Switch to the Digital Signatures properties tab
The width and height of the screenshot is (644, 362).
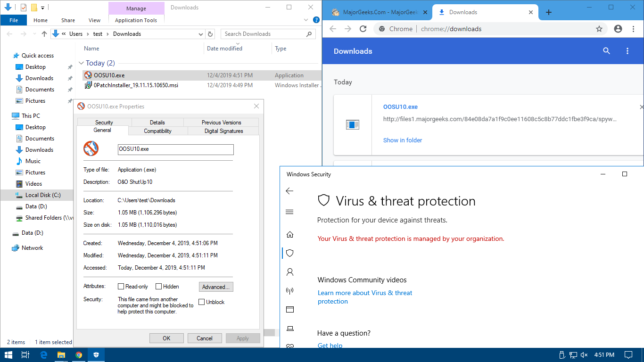click(x=224, y=131)
